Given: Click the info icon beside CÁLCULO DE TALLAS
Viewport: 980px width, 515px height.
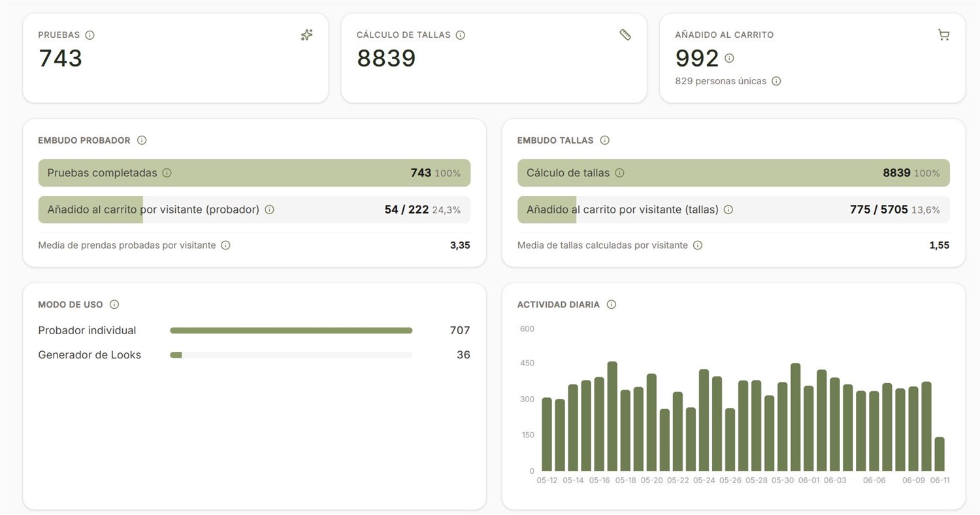Looking at the screenshot, I should pyautogui.click(x=460, y=35).
